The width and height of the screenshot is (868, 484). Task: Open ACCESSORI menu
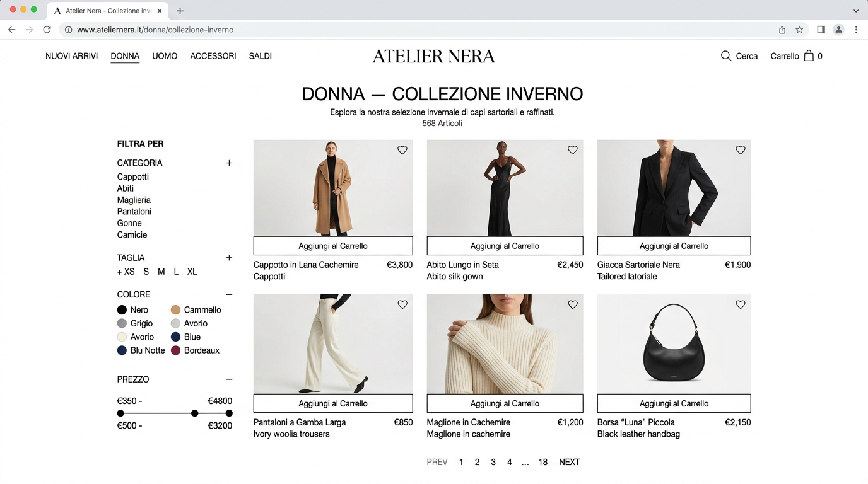(x=213, y=56)
